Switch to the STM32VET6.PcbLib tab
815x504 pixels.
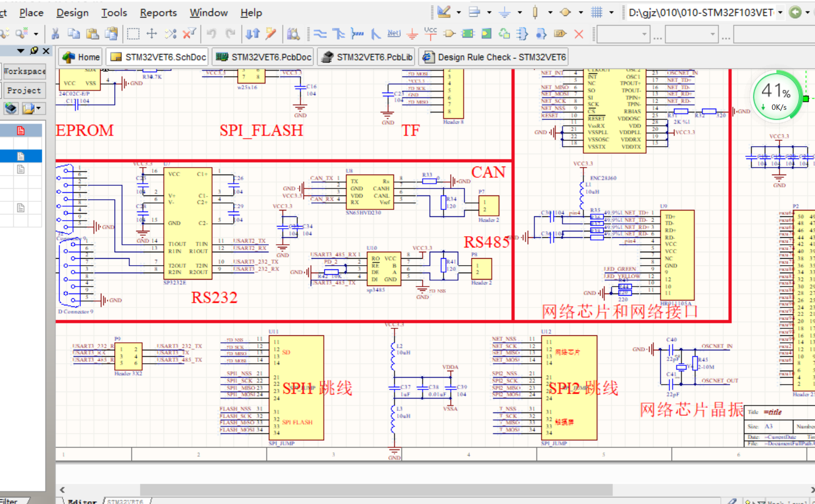click(x=368, y=57)
